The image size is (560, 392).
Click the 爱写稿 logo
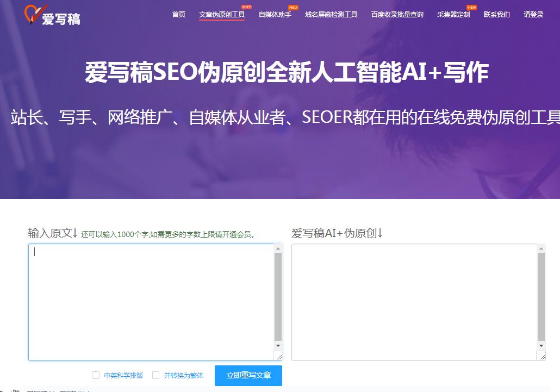click(53, 15)
